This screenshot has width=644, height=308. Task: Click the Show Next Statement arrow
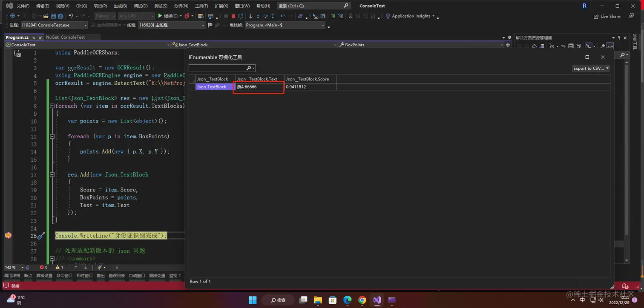[250, 16]
